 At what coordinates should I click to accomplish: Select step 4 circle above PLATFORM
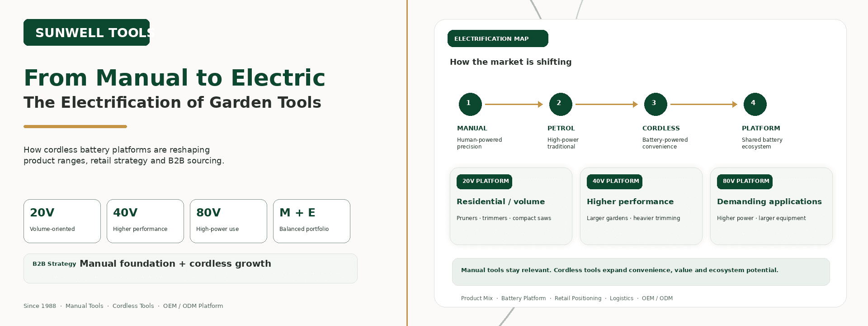click(755, 104)
